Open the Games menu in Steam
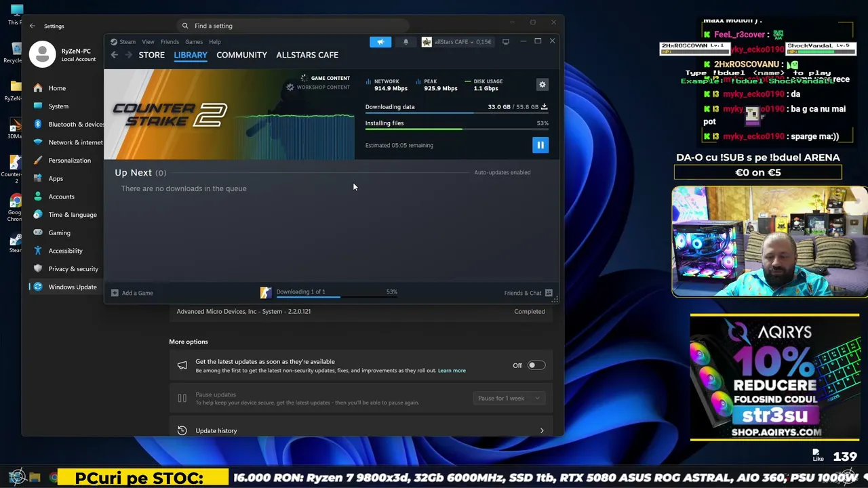868x488 pixels. 194,42
